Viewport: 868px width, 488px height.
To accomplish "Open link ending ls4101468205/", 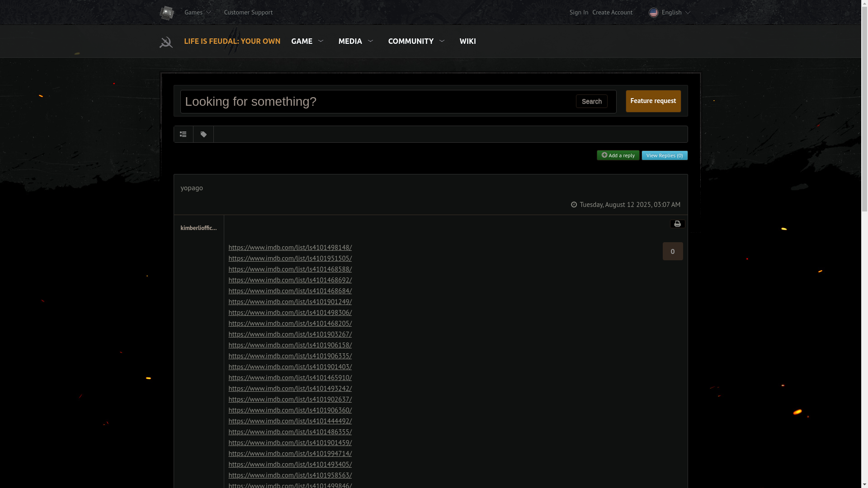I will pyautogui.click(x=290, y=324).
